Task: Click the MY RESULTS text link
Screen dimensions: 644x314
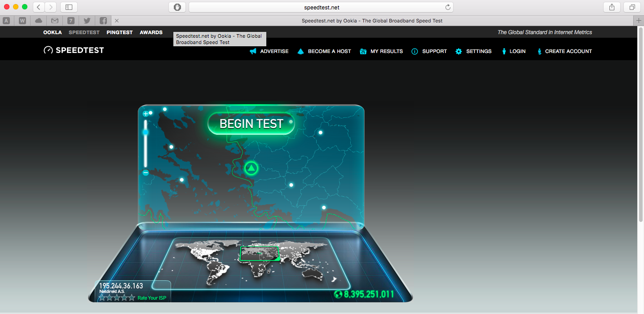Action: [387, 51]
